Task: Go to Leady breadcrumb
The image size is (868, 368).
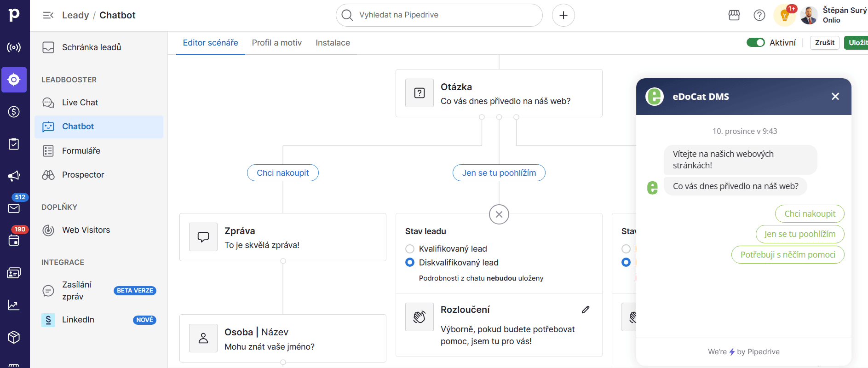Action: pyautogui.click(x=75, y=15)
